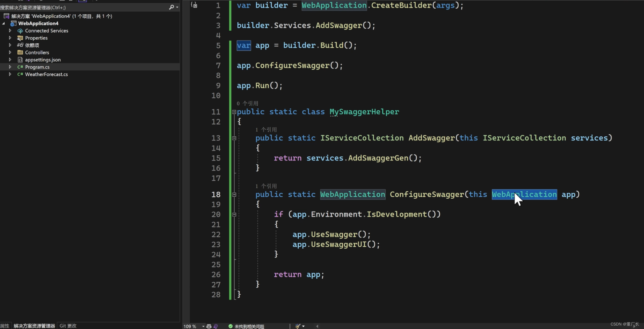Viewport: 644px width, 329px height.
Task: Click the green no-issues checkmark icon
Action: tap(230, 326)
